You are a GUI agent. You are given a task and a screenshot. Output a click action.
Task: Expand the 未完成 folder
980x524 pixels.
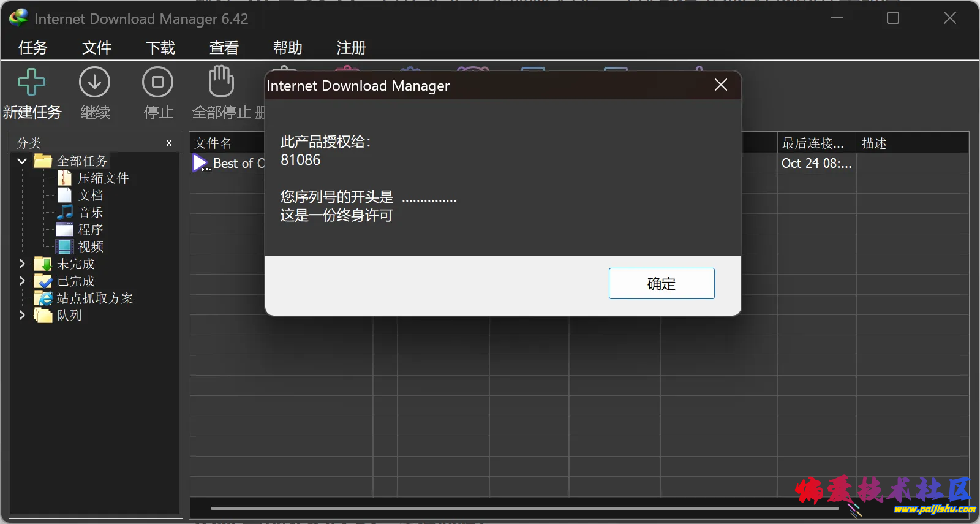[x=22, y=264]
